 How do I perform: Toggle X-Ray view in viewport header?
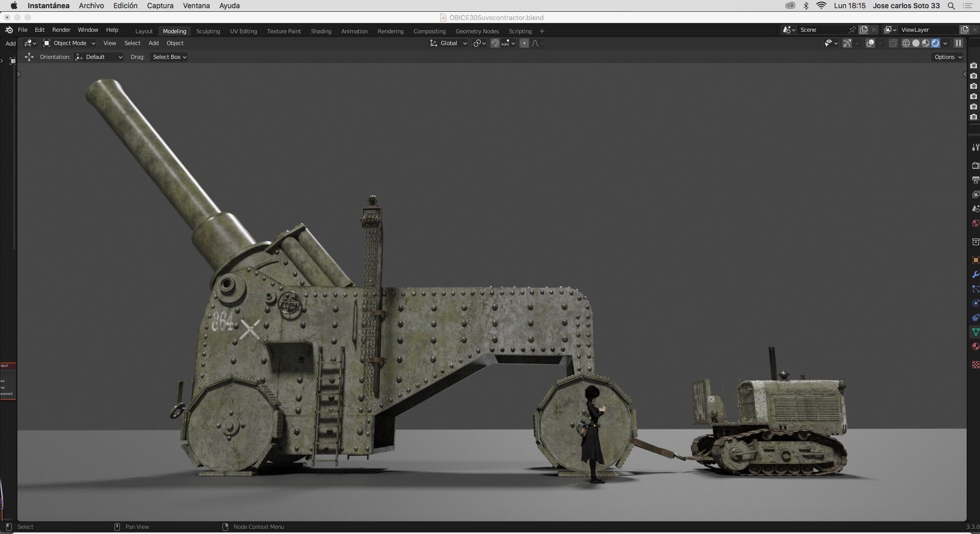click(893, 43)
